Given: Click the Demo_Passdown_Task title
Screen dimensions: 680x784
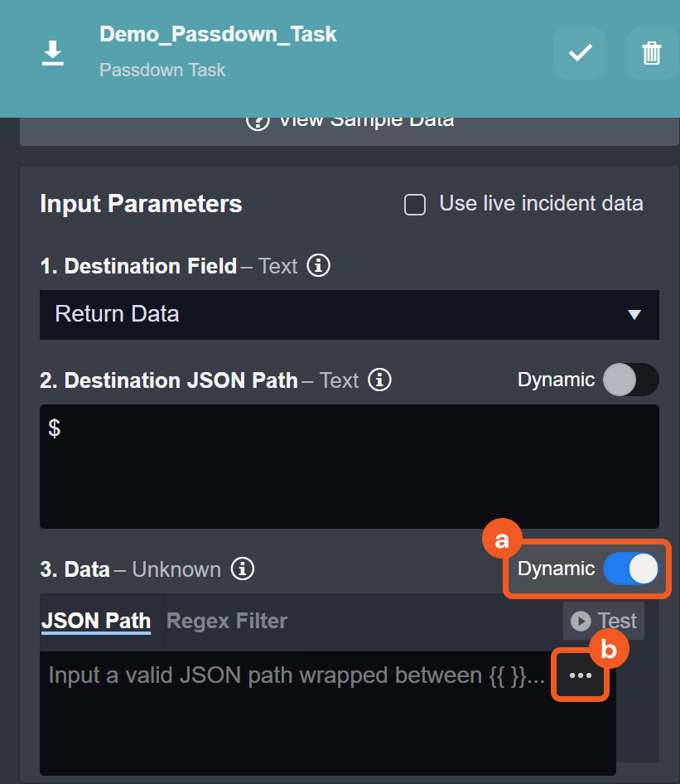Looking at the screenshot, I should click(218, 34).
